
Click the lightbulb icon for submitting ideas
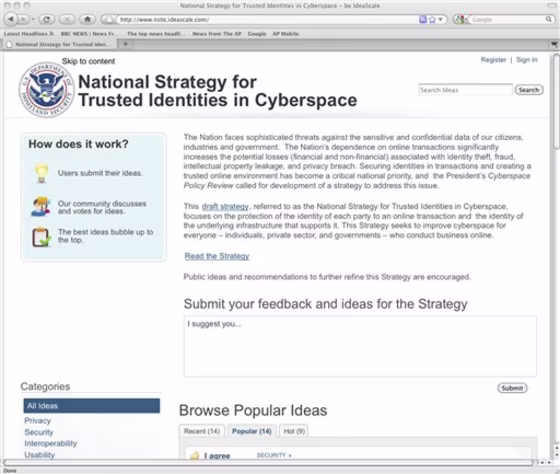pyautogui.click(x=41, y=173)
